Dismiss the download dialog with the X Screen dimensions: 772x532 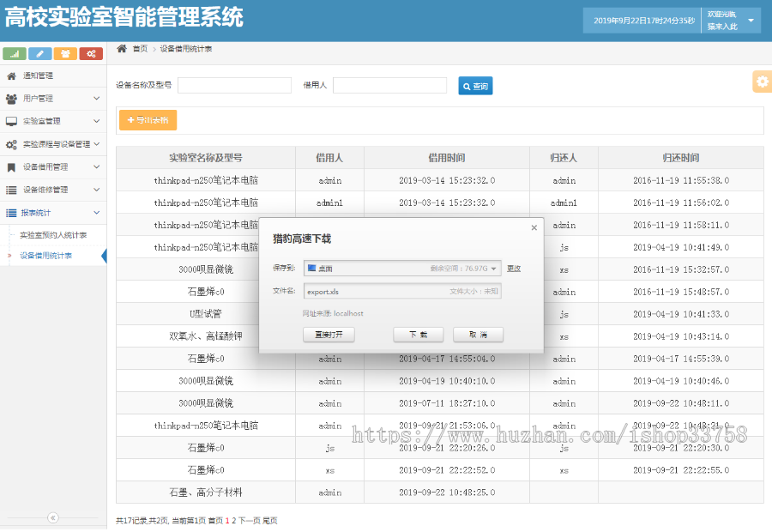[534, 227]
